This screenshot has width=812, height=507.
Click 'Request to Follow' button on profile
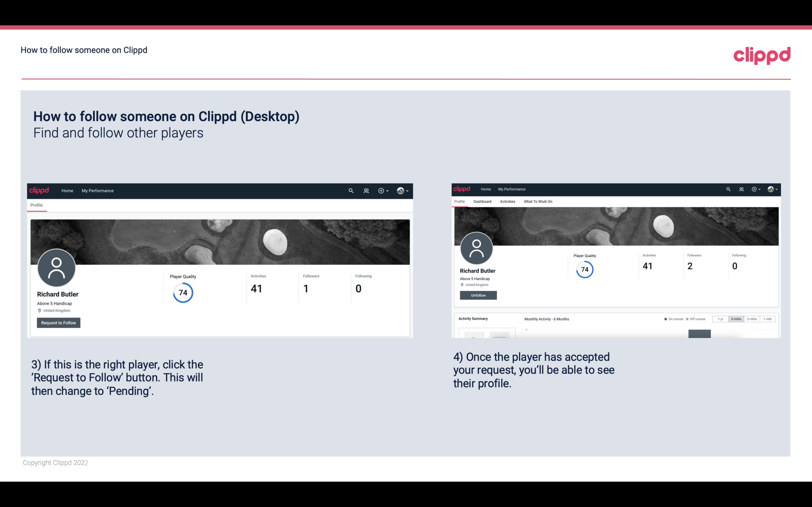click(58, 323)
